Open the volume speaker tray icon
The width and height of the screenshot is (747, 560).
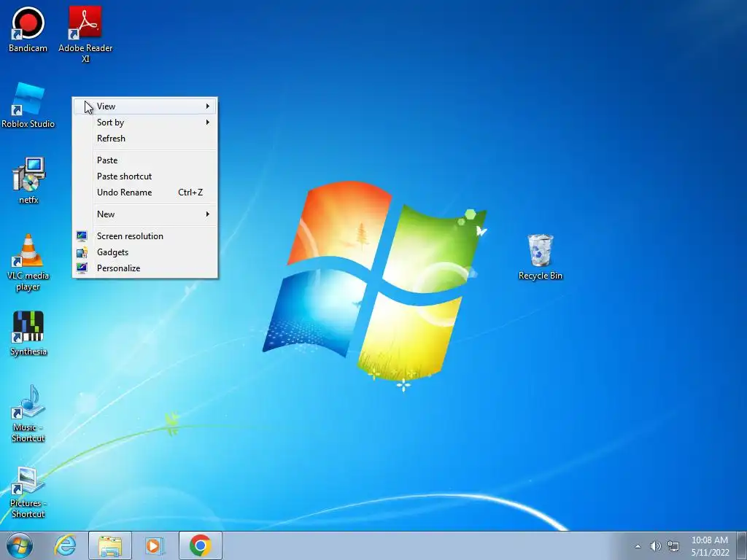coord(656,546)
